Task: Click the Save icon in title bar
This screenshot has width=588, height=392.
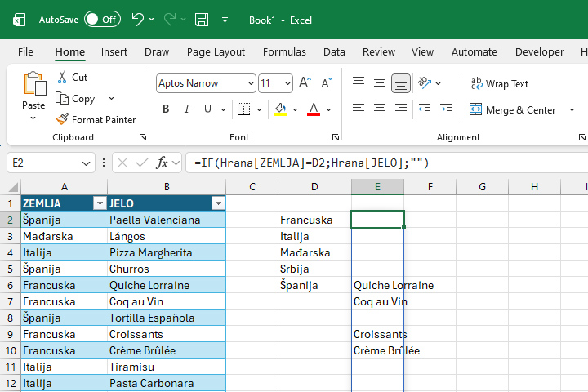Action: coord(201,19)
